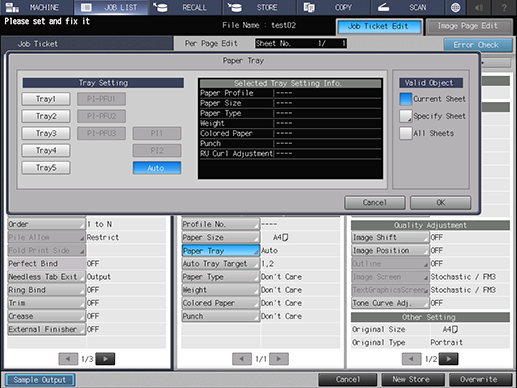Click the Sheet No. field
Screen dimensions: 517x388
tap(301, 43)
